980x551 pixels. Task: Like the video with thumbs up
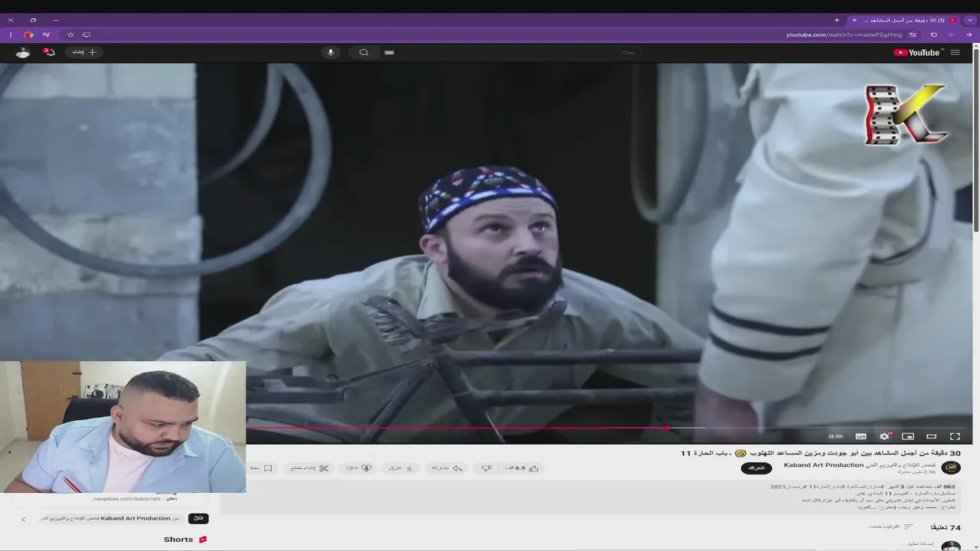point(534,468)
